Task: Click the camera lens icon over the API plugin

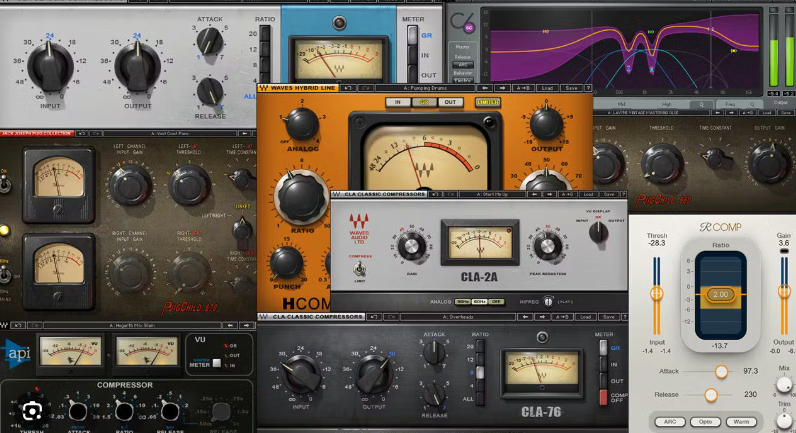Action: [31, 410]
